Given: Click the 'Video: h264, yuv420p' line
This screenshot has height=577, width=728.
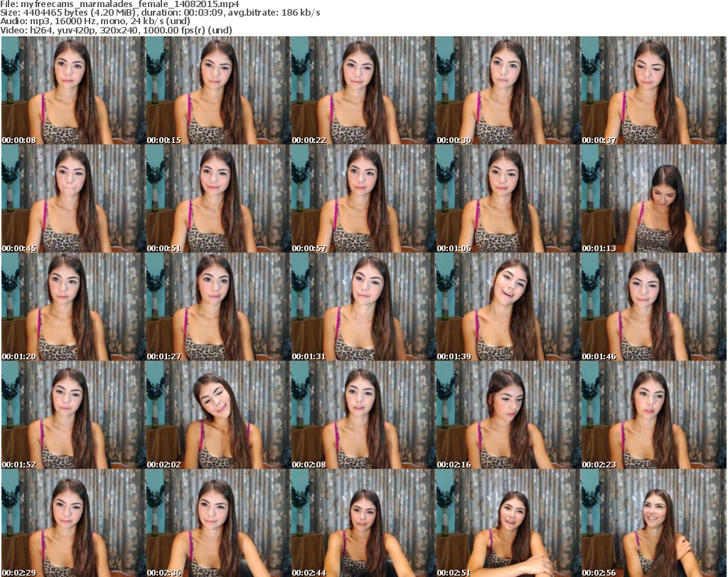Looking at the screenshot, I should click(x=116, y=30).
